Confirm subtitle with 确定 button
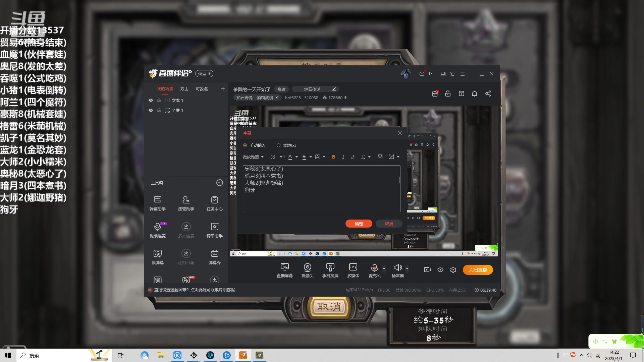 click(359, 224)
